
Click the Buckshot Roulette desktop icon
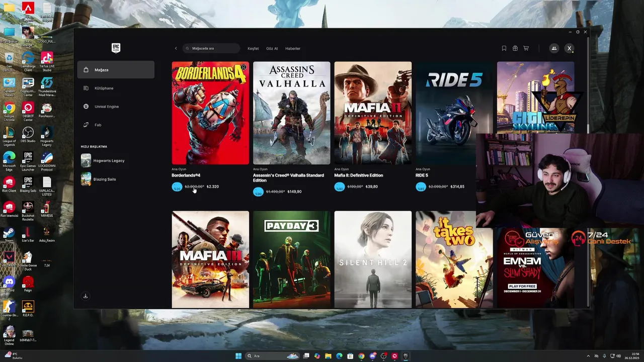pos(28,211)
